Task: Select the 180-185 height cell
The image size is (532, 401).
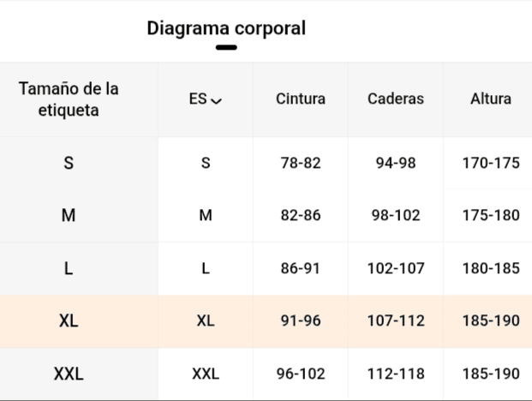Action: 491,268
